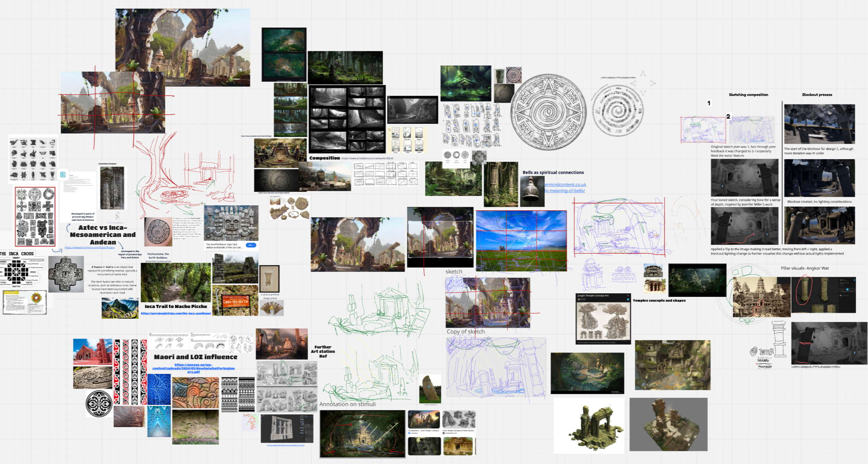The height and width of the screenshot is (464, 868).
Task: Select the 'Pillar visuals- Angkor Wat' label
Action: [805, 268]
